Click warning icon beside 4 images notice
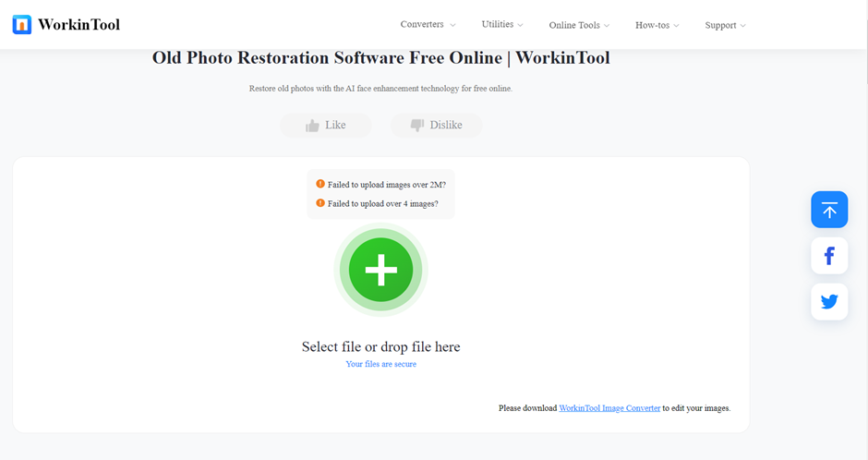Viewport: 868px width, 460px height. click(320, 202)
